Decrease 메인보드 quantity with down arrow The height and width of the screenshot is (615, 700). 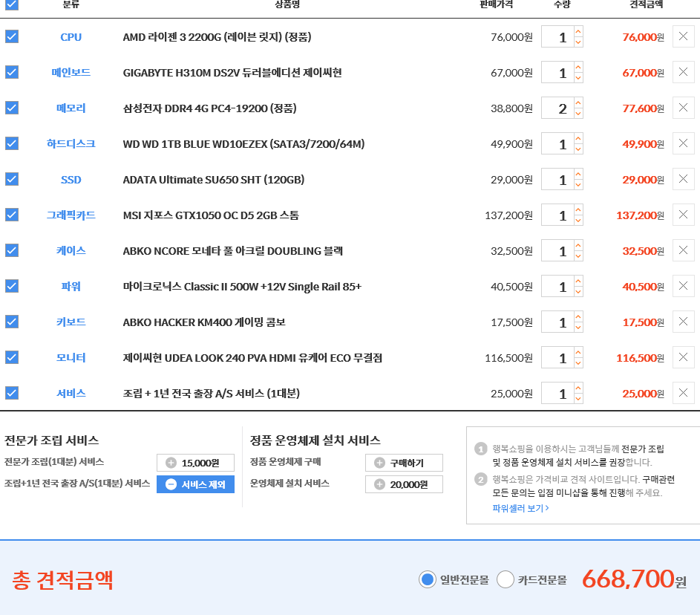(x=578, y=78)
